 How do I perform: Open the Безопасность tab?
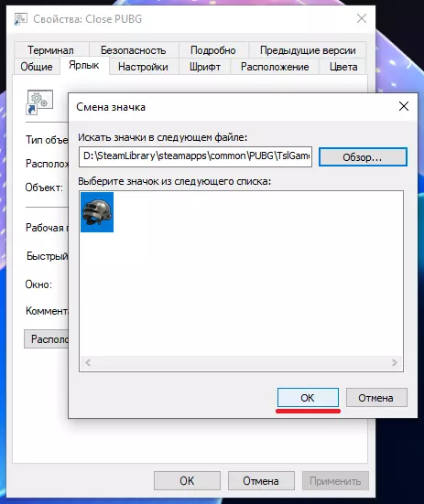[133, 49]
